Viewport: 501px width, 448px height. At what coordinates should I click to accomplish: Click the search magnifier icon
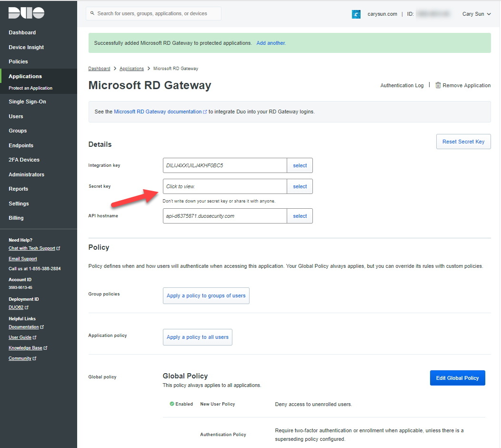(x=92, y=13)
